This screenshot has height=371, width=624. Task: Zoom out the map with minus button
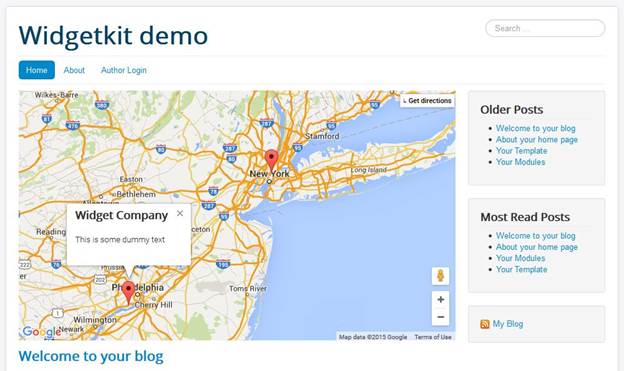(x=441, y=317)
